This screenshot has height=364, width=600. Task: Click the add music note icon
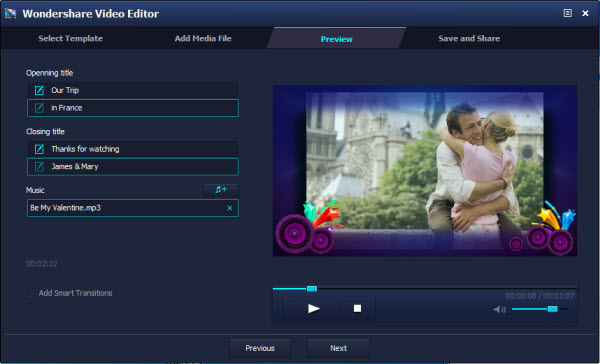(x=221, y=190)
